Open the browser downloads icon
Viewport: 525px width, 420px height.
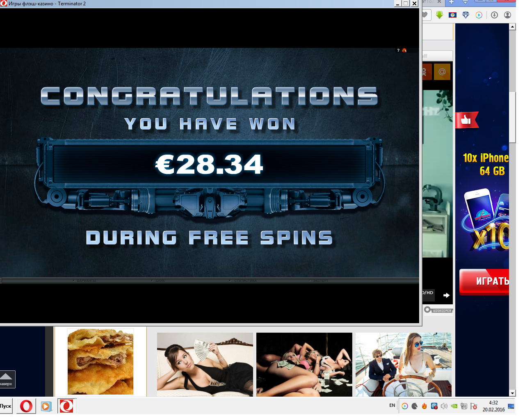494,15
